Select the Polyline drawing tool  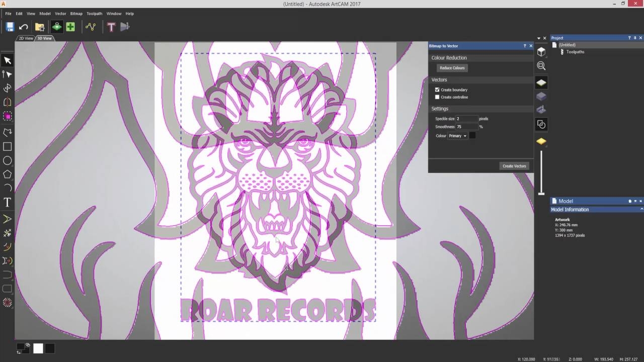click(8, 132)
